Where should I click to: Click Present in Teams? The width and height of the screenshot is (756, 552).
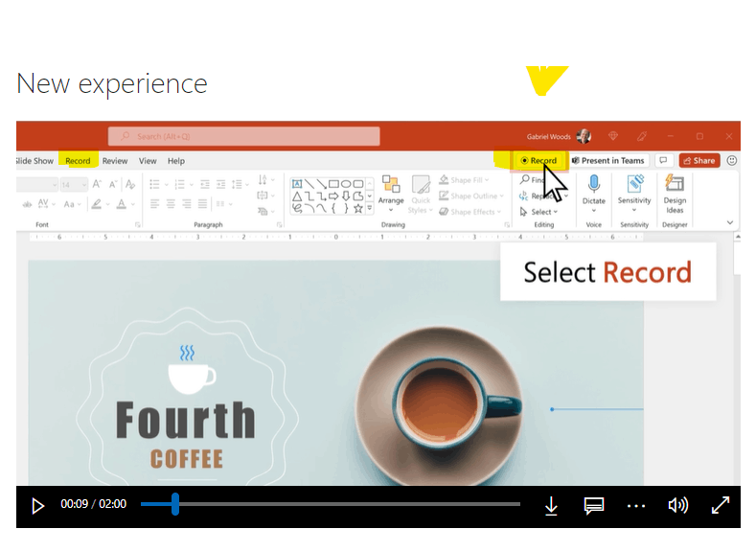pos(608,161)
